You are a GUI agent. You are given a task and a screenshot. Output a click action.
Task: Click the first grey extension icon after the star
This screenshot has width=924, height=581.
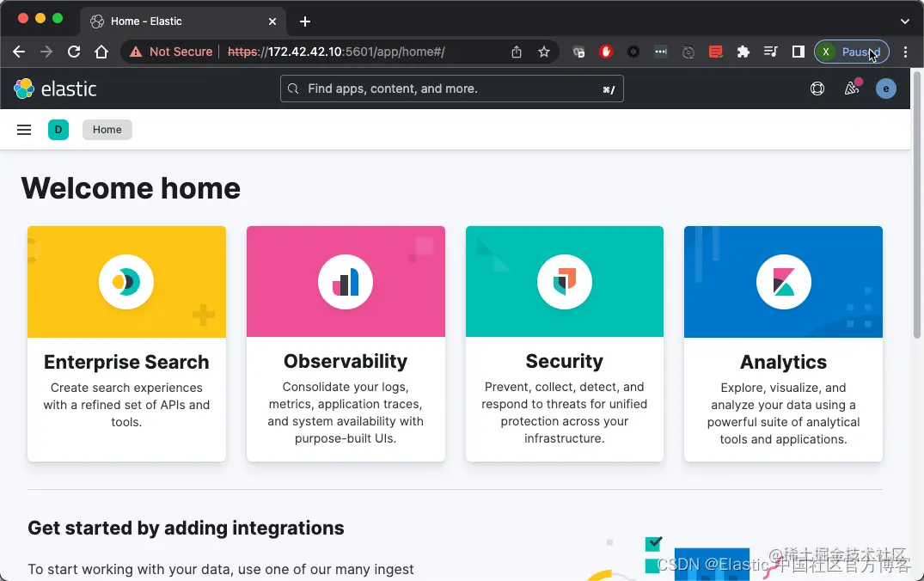pos(578,52)
